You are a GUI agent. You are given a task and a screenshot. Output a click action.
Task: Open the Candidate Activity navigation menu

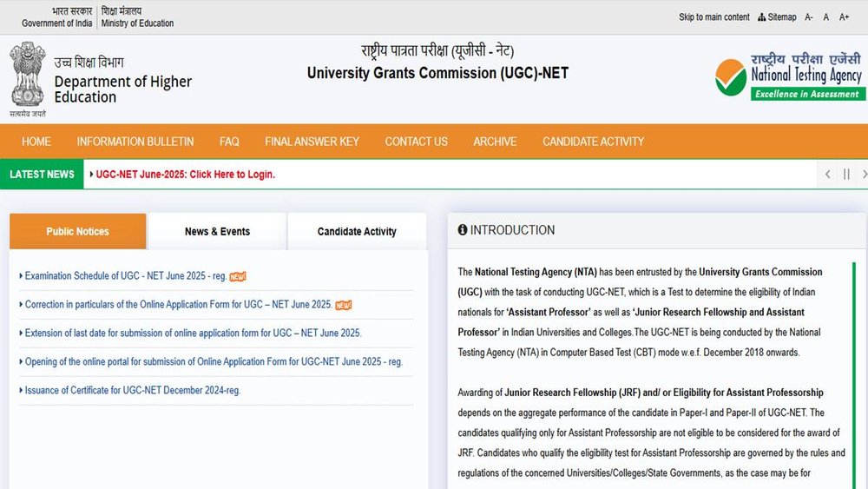click(x=593, y=142)
